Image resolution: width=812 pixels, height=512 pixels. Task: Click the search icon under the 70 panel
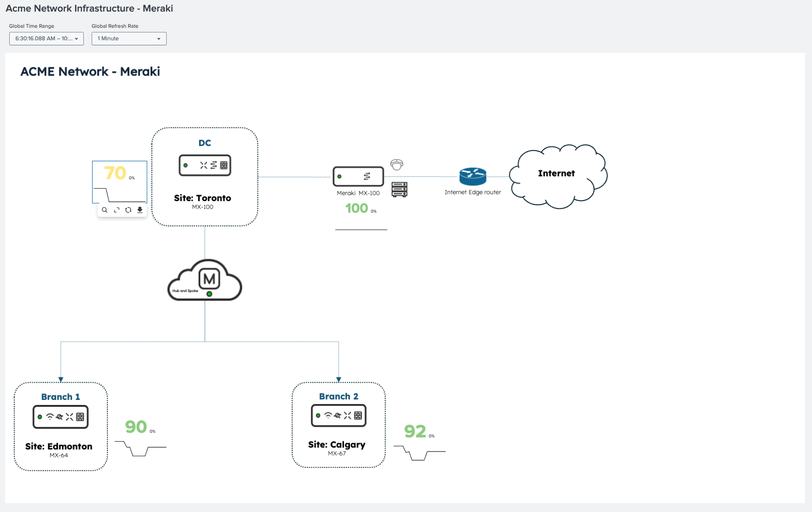(105, 210)
